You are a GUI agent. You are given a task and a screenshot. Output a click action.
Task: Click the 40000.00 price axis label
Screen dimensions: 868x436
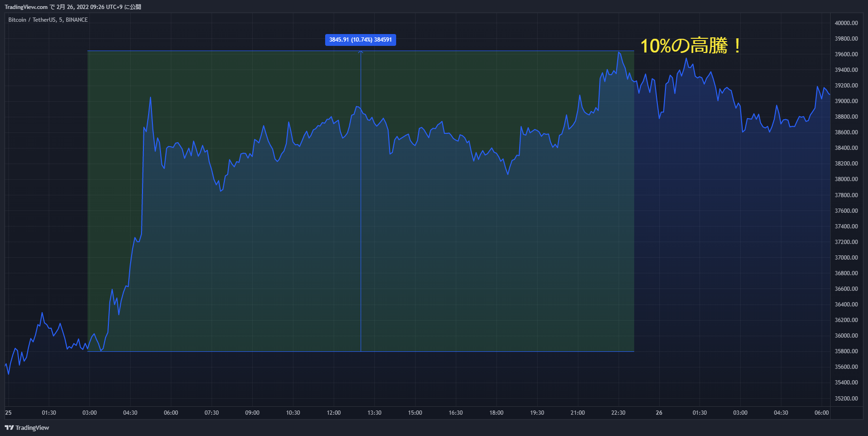click(846, 23)
